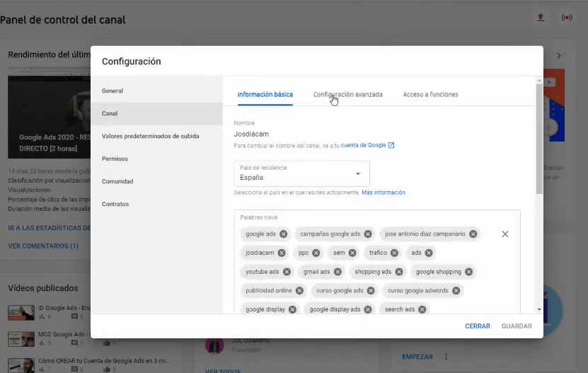Open the three-dot menu beside EMPEZAR

[446, 357]
